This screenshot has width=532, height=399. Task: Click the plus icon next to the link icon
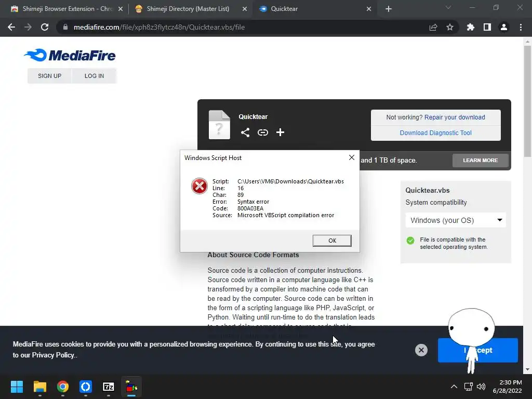pyautogui.click(x=280, y=132)
